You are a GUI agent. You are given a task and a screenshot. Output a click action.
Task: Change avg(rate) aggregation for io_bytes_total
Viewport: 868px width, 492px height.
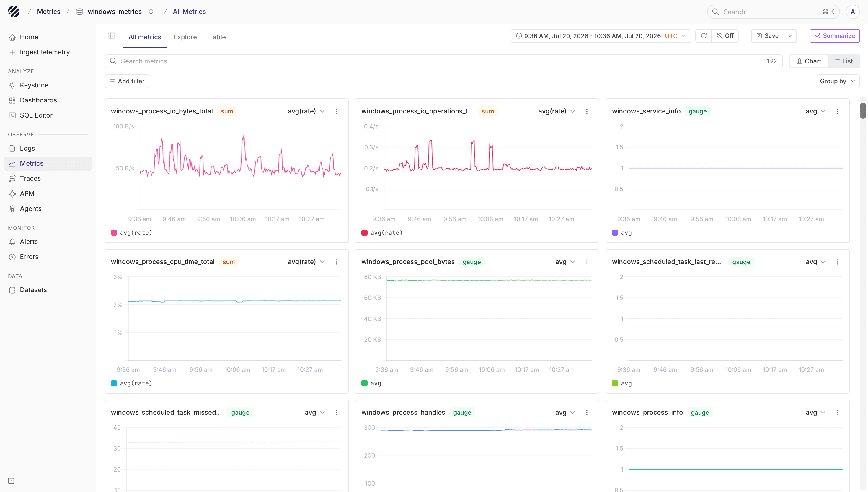coord(306,111)
